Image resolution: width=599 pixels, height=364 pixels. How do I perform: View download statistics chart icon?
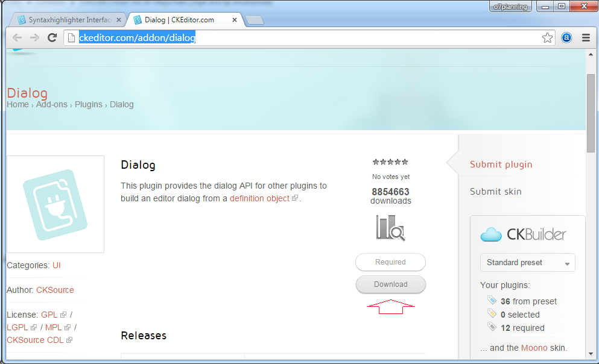click(390, 228)
